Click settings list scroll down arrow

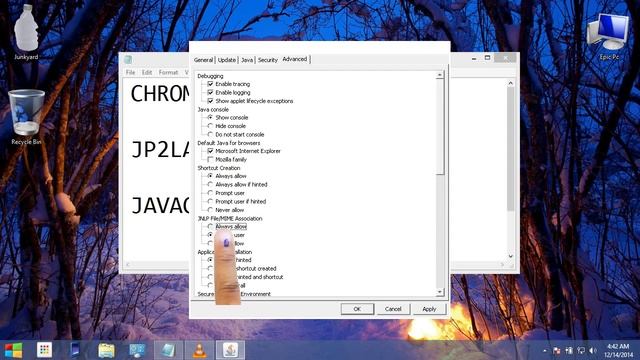pyautogui.click(x=440, y=292)
